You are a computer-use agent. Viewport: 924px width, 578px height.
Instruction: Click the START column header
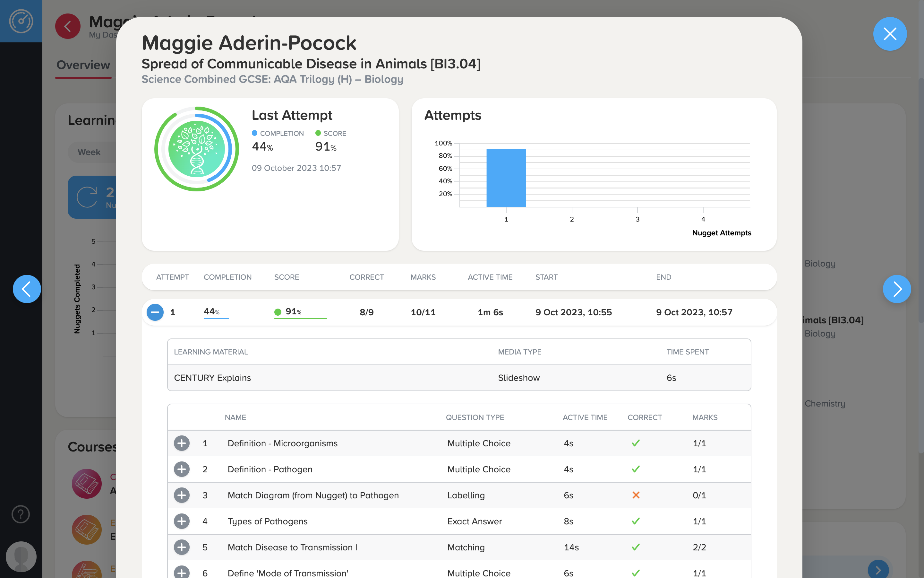tap(546, 277)
